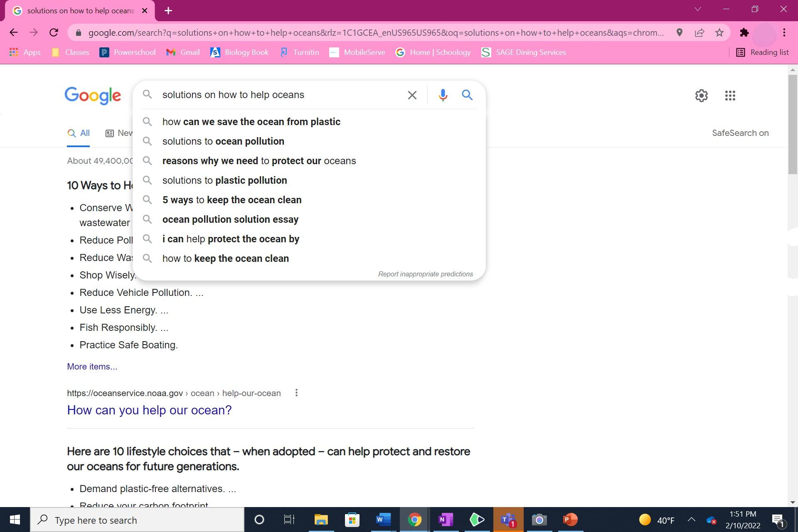Viewport: 798px width, 532px height.
Task: Open the Chrome customize menu
Action: click(785, 32)
